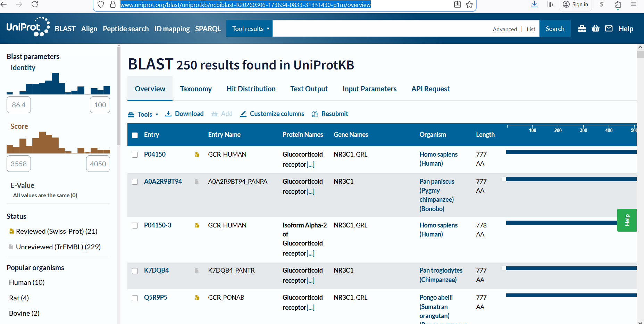This screenshot has height=324, width=644.
Task: Click the reviewed Swiss-Prot icon for P04150
Action: tap(197, 155)
